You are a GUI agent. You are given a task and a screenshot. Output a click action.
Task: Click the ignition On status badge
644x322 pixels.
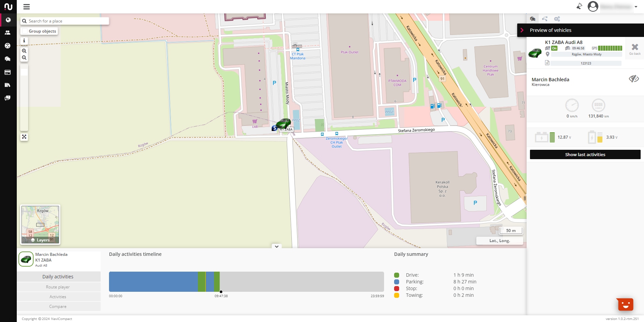pyautogui.click(x=554, y=48)
